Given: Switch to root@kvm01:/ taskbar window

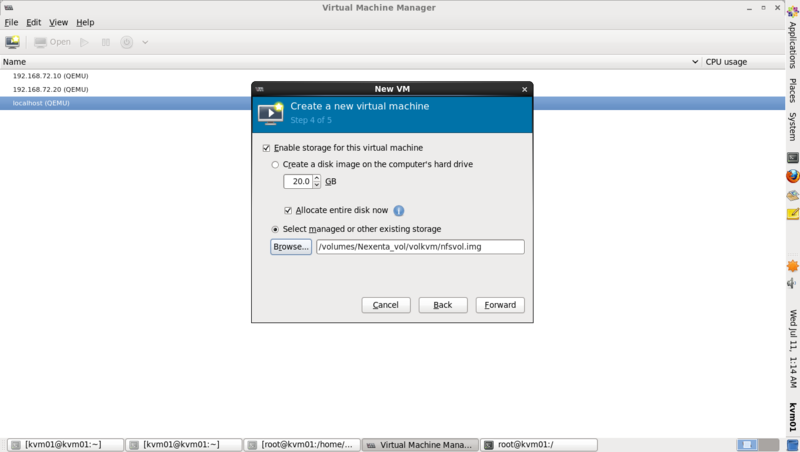Looking at the screenshot, I should pyautogui.click(x=539, y=445).
